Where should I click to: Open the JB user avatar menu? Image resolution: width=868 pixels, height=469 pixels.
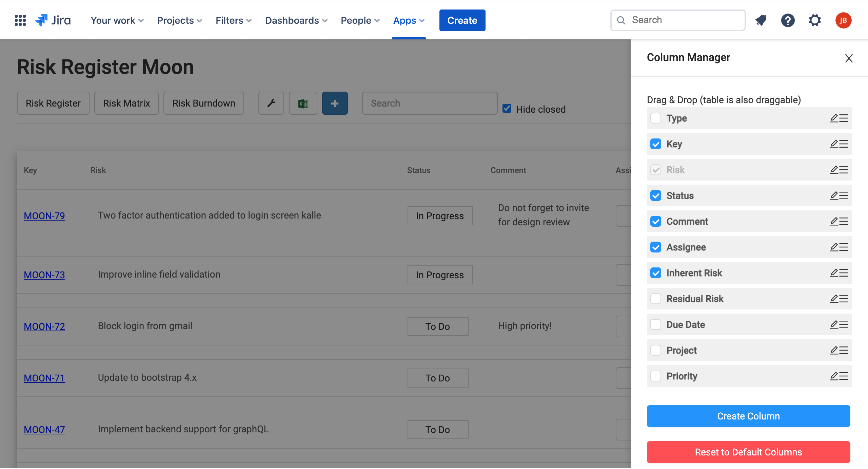click(843, 20)
